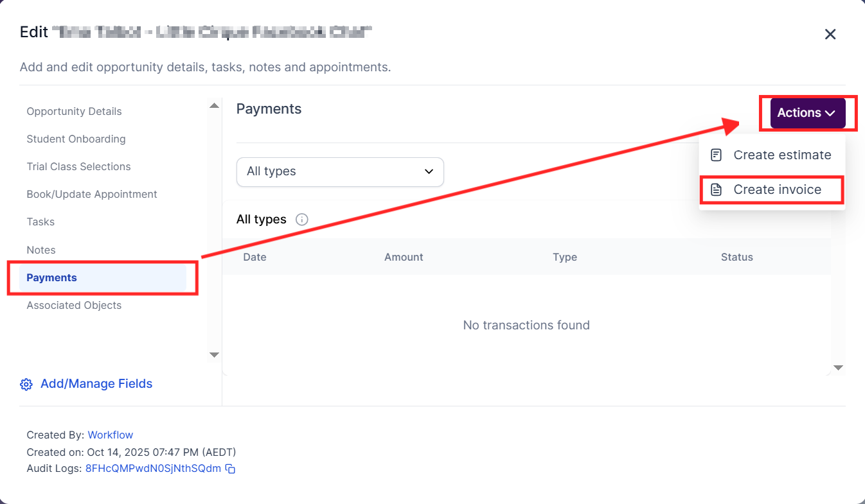Click the info icon beside All types
865x504 pixels.
click(301, 220)
